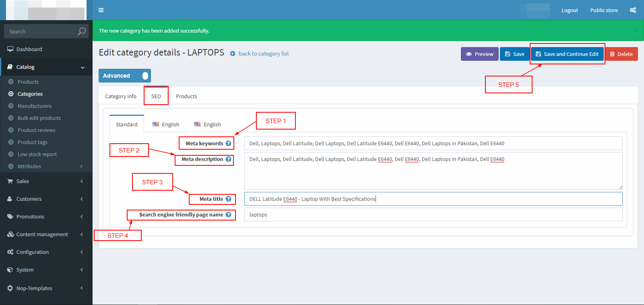This screenshot has height=305, width=644.
Task: Click the Catalog book icon
Action: coord(10,67)
